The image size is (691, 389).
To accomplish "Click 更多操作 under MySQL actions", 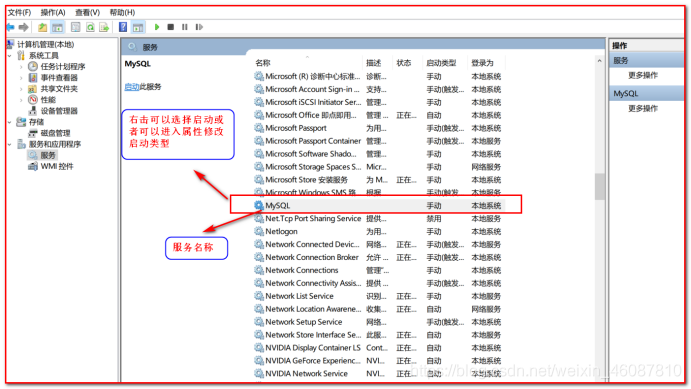I will (643, 108).
